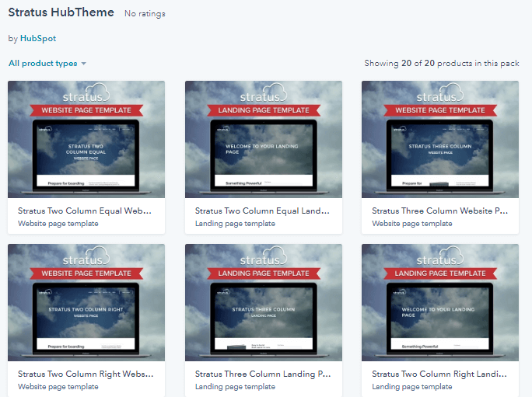Click the title 'Stratus Two Column Right Webs...'
532x397 pixels.
pos(86,374)
